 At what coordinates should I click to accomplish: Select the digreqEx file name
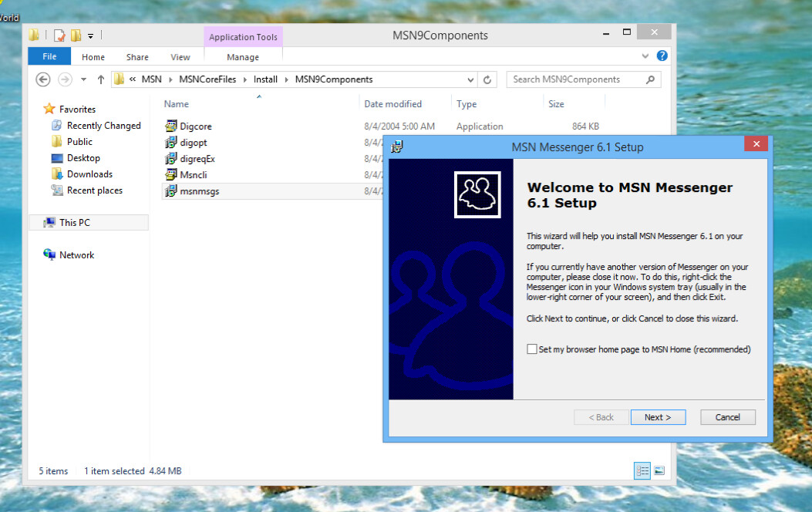coord(197,158)
